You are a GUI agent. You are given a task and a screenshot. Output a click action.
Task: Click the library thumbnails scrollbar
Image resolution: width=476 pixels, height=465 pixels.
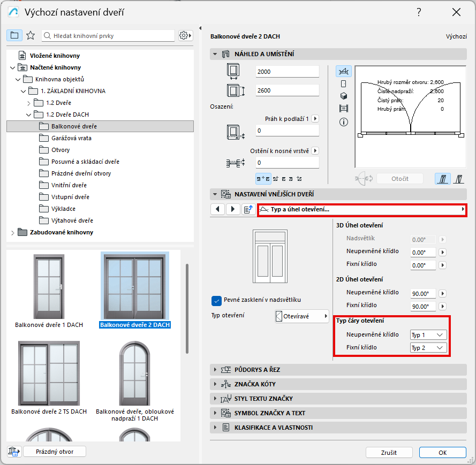[187, 308]
